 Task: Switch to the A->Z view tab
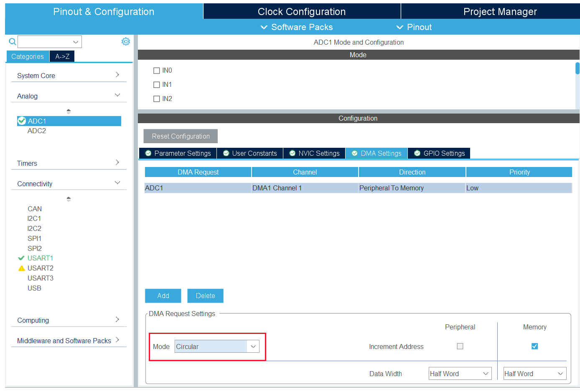tap(62, 56)
